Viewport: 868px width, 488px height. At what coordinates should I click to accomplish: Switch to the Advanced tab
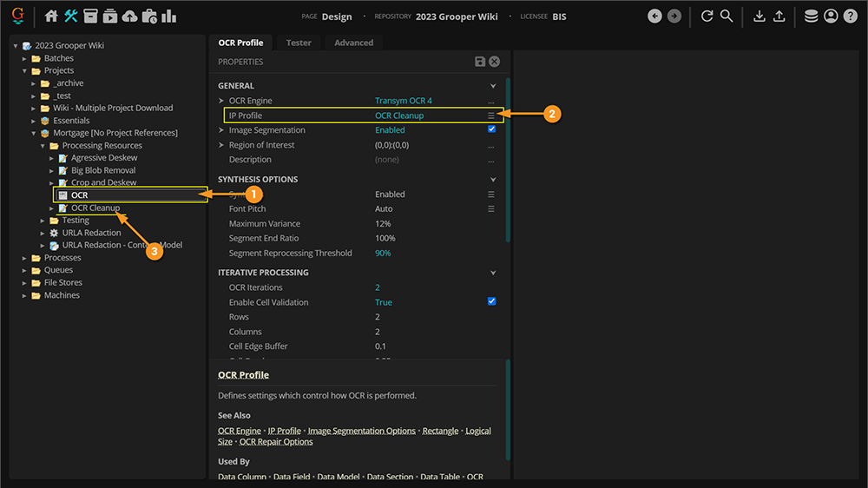353,43
